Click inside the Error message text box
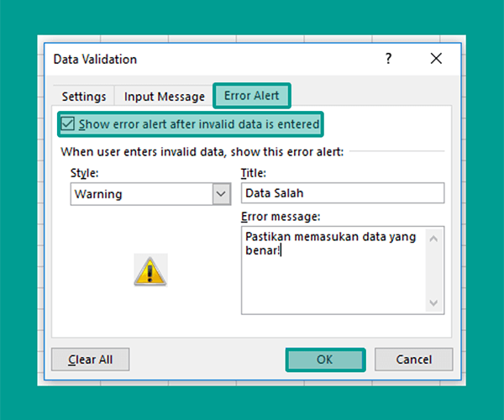This screenshot has height=420, width=504. click(x=333, y=270)
